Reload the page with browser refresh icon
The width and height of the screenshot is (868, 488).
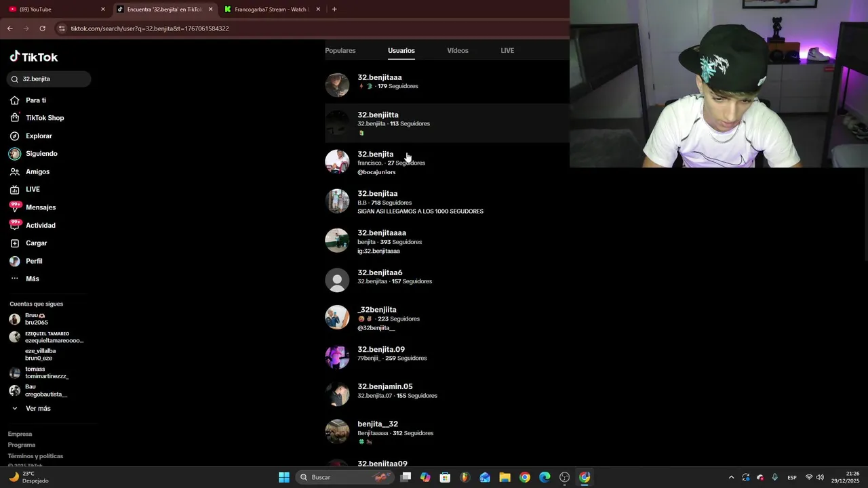click(x=42, y=28)
